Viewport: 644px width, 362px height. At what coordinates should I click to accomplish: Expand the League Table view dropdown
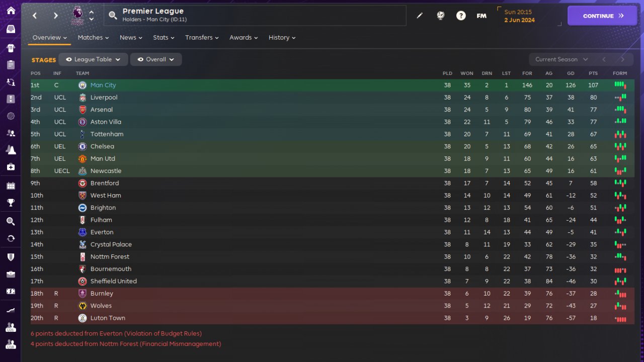[94, 59]
